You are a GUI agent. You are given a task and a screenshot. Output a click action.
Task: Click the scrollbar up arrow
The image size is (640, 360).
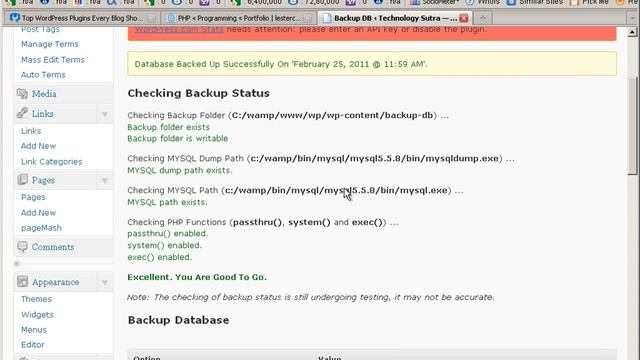(632, 32)
